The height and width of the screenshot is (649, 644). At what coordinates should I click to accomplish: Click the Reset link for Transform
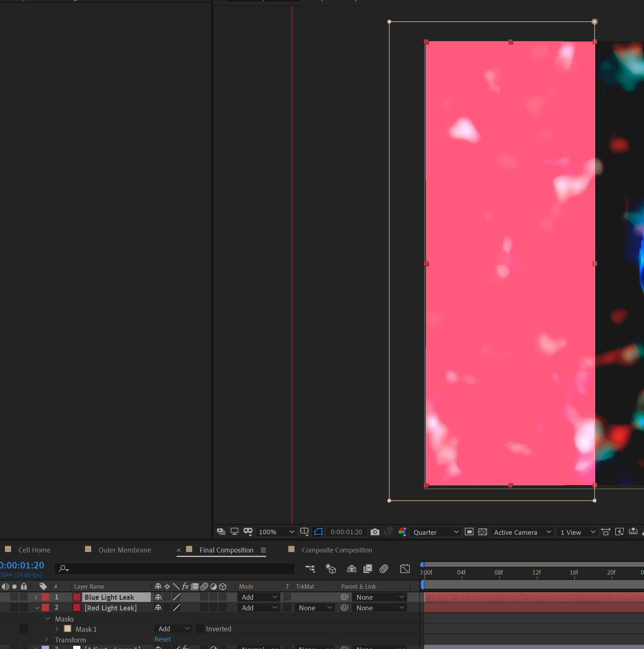coord(163,639)
